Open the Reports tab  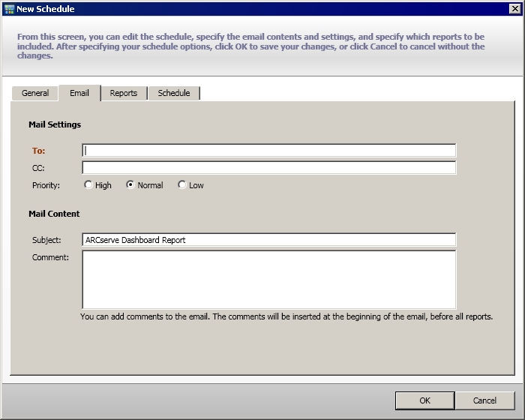[x=124, y=93]
